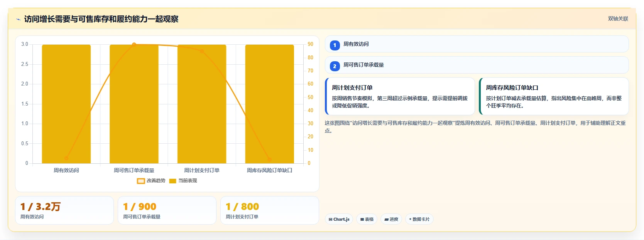
Task: Click the 周可售订单承载量 caption under 1 / 900
Action: [142, 217]
